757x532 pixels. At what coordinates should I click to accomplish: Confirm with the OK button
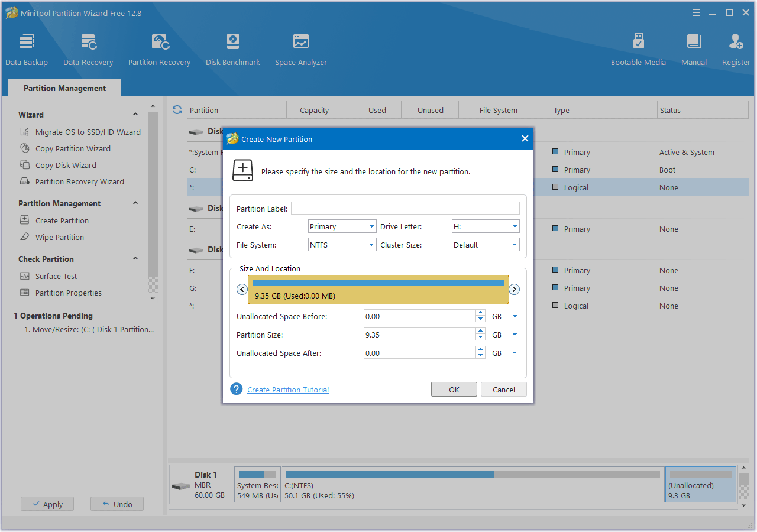tap(454, 390)
